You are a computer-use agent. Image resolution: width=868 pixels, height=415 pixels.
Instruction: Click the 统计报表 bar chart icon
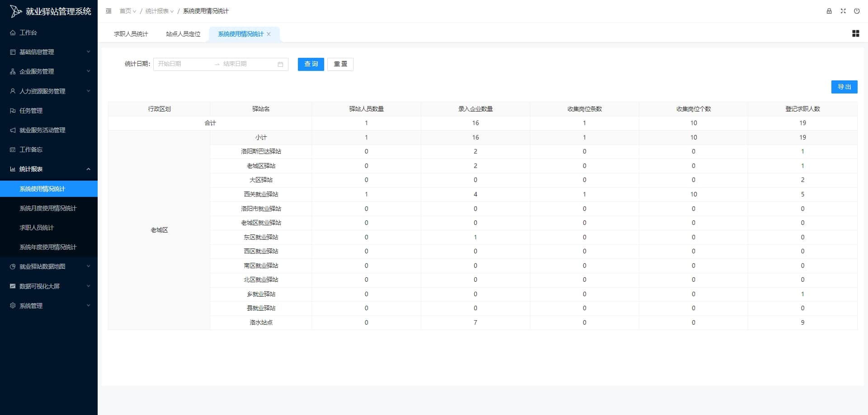[13, 169]
